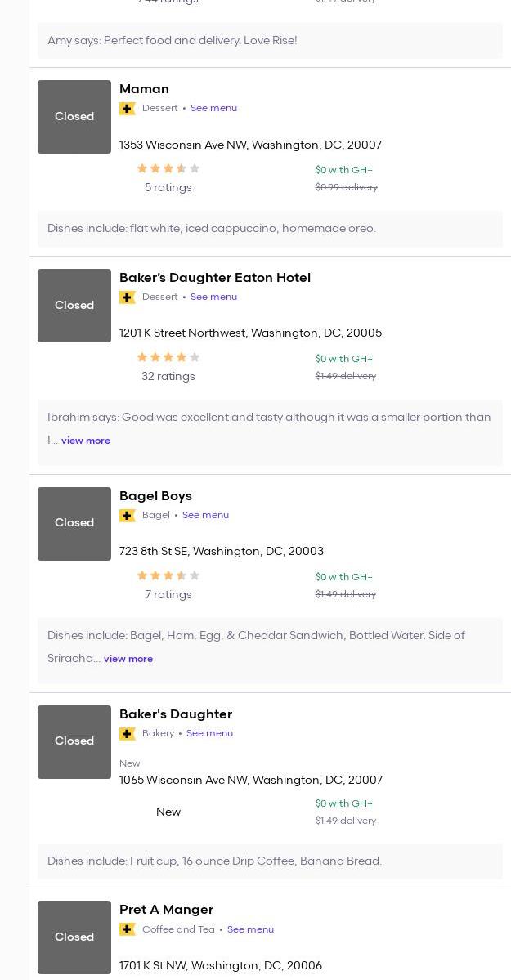Screen dimensions: 511x980
Task: Click the GH+ badge beside the Bakery label
Action: [x=128, y=734]
